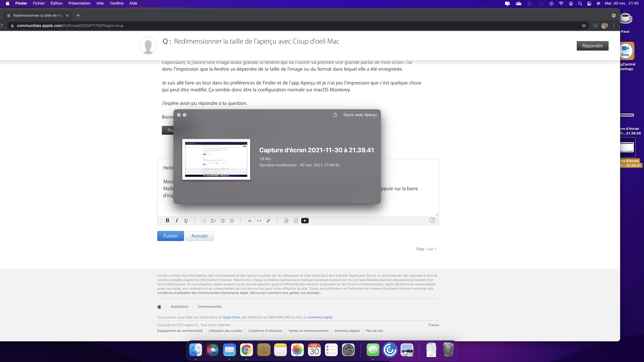644x362 pixels.
Task: Insert a blockquote with the quote icon
Action: click(250, 221)
